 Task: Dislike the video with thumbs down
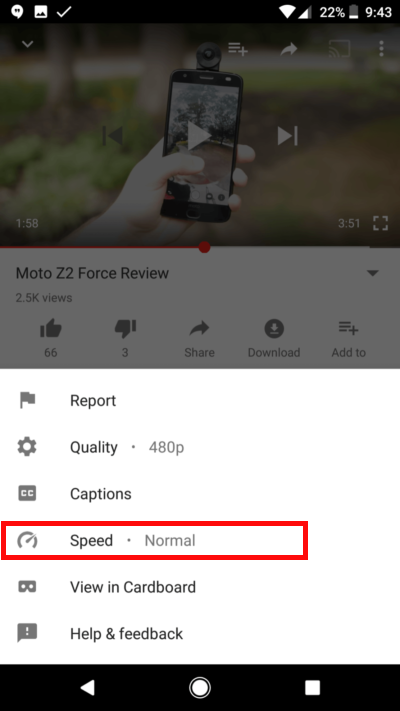125,338
